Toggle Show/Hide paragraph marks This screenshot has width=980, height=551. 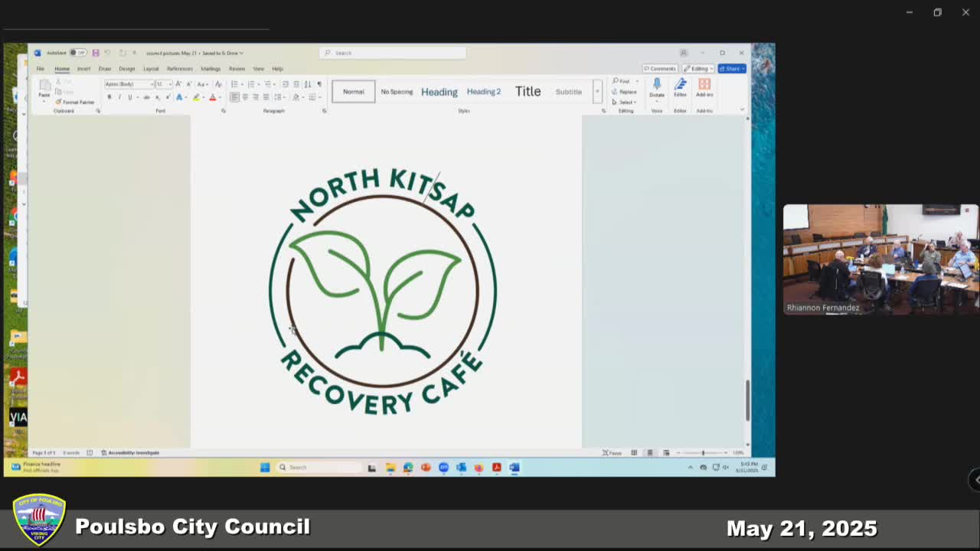click(319, 83)
